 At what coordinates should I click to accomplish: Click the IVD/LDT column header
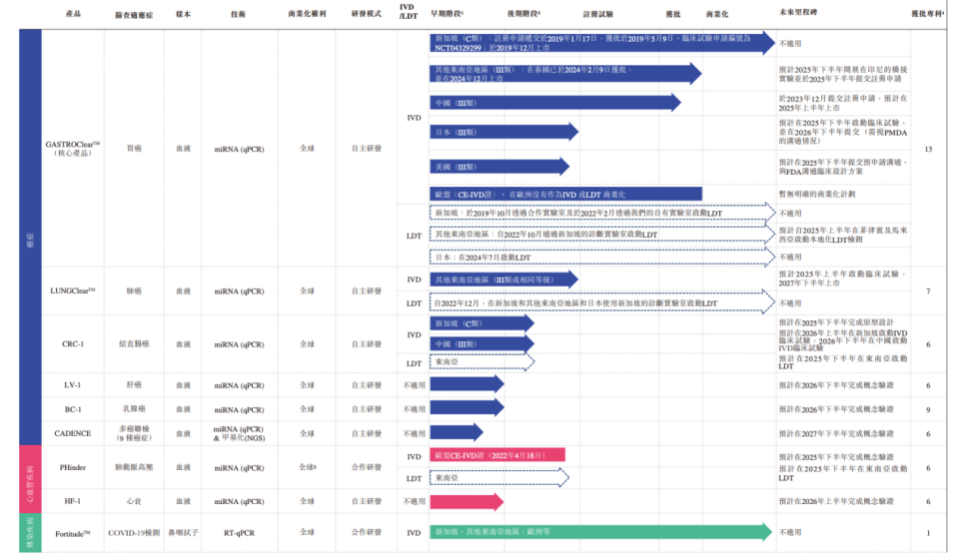[408, 12]
